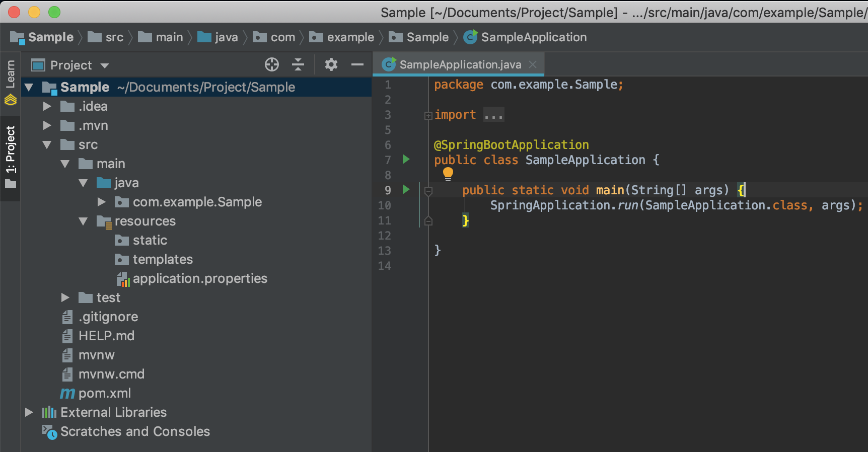Click the fold end marker on line 11
The width and height of the screenshot is (868, 452).
click(x=428, y=220)
